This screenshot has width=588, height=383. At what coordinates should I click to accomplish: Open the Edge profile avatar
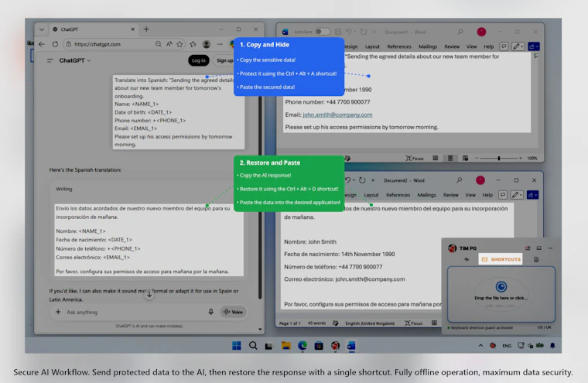click(207, 44)
